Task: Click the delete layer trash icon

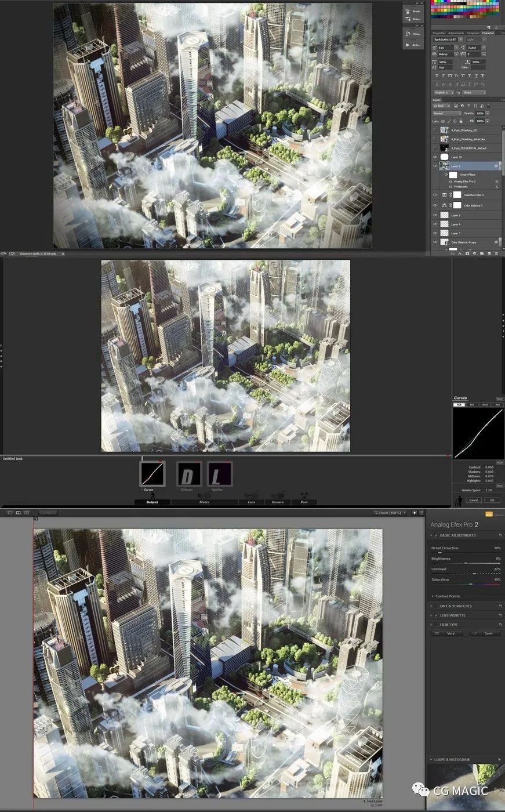Action: click(x=496, y=253)
